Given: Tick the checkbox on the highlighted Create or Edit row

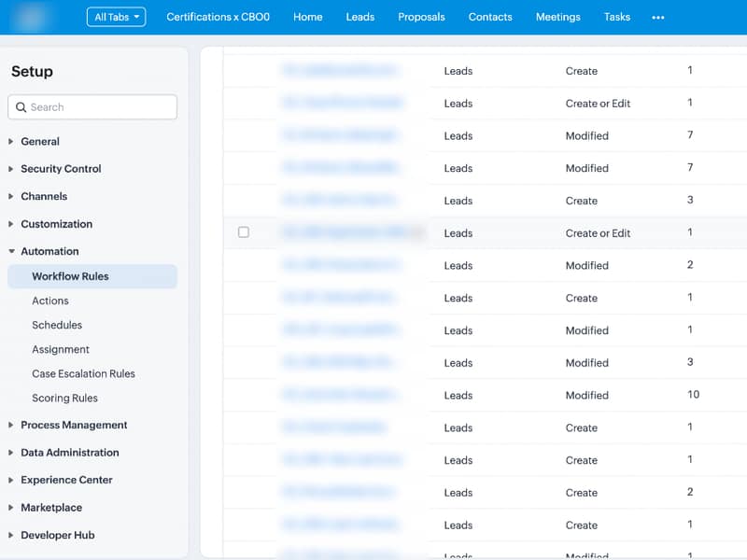Looking at the screenshot, I should (x=244, y=232).
